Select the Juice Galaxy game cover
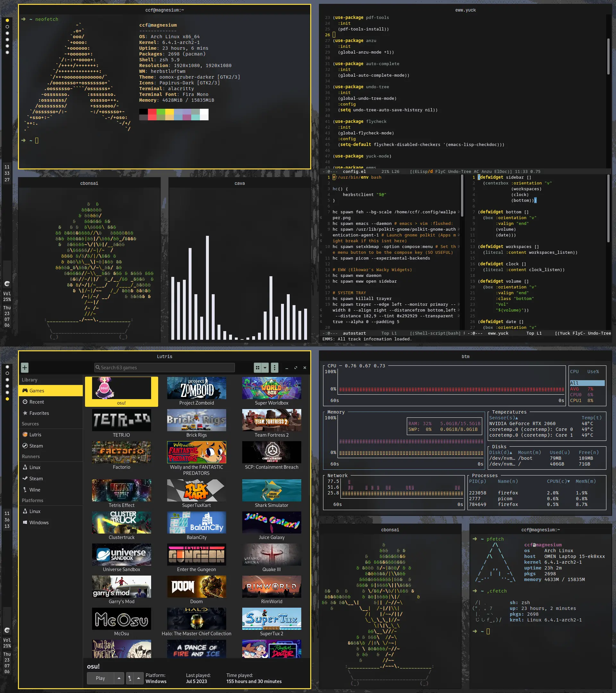616x693 pixels. (x=271, y=522)
